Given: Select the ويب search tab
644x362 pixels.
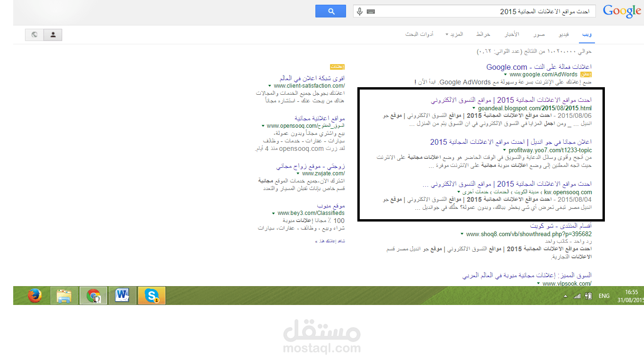Looking at the screenshot, I should pyautogui.click(x=587, y=34).
